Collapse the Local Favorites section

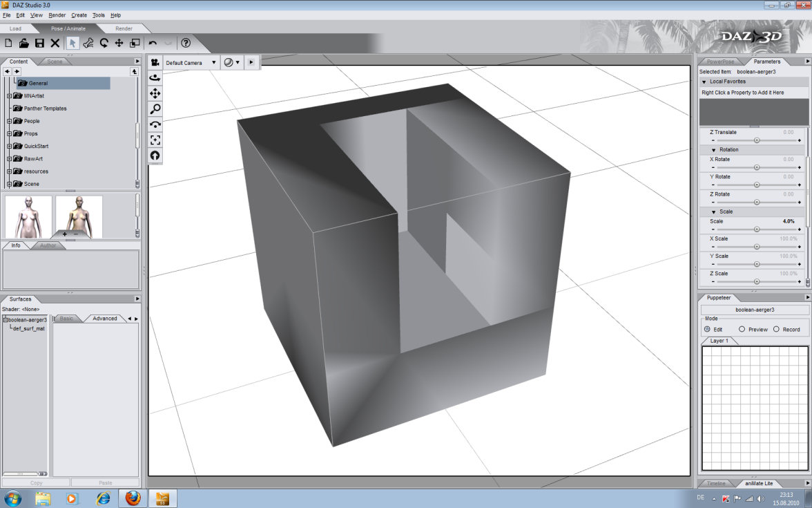pos(704,82)
